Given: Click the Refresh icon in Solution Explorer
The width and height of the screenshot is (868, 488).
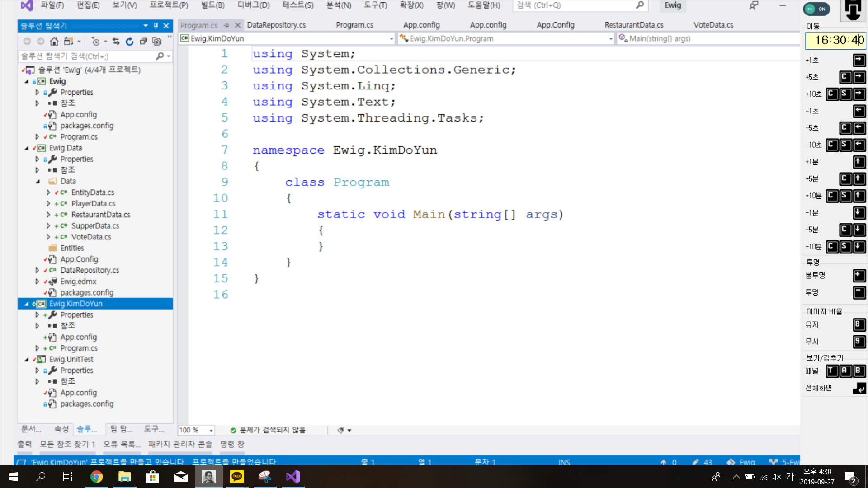Looking at the screenshot, I should point(130,42).
